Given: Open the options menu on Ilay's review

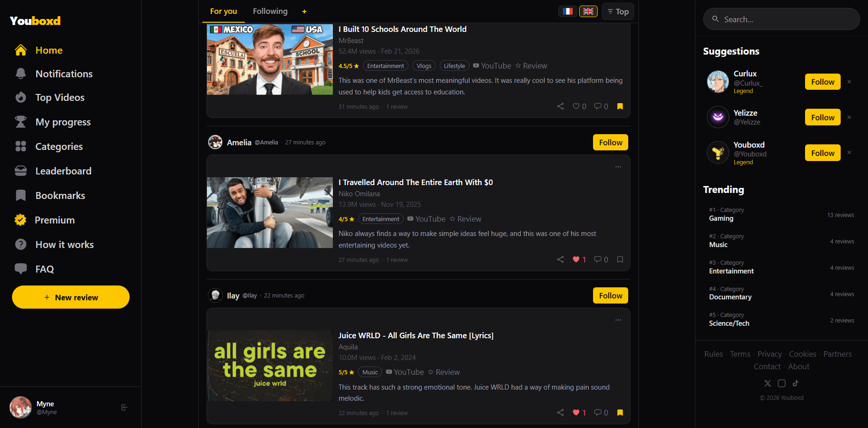Looking at the screenshot, I should click(618, 320).
